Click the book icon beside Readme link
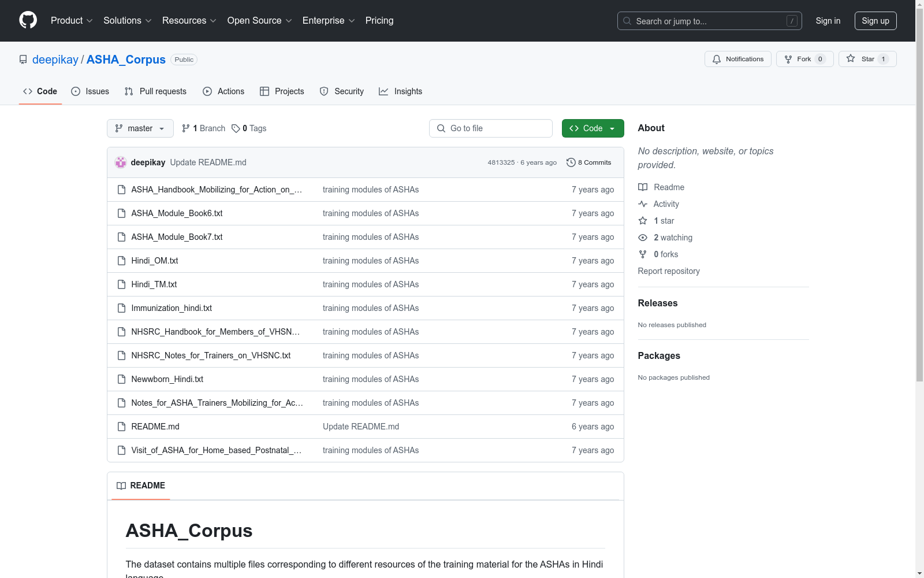This screenshot has height=578, width=924. tap(643, 187)
